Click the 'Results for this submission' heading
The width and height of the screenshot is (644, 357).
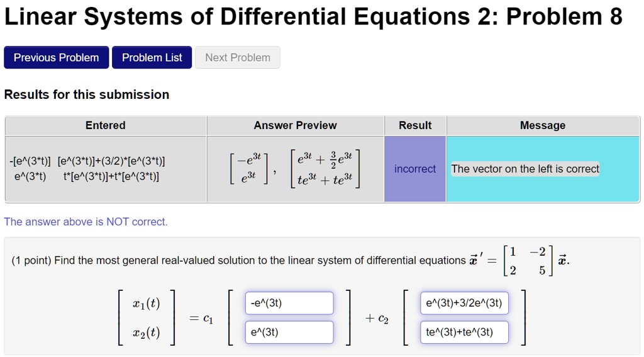coord(87,94)
